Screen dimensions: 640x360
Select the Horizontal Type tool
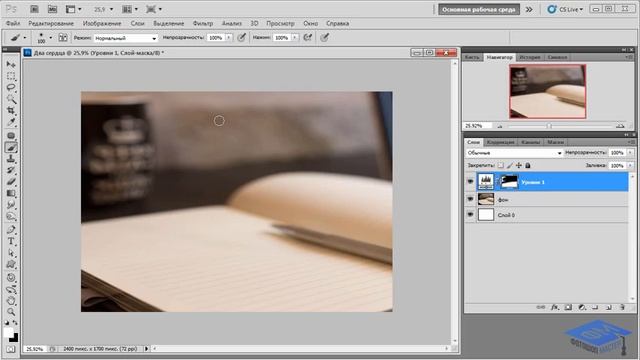11,241
